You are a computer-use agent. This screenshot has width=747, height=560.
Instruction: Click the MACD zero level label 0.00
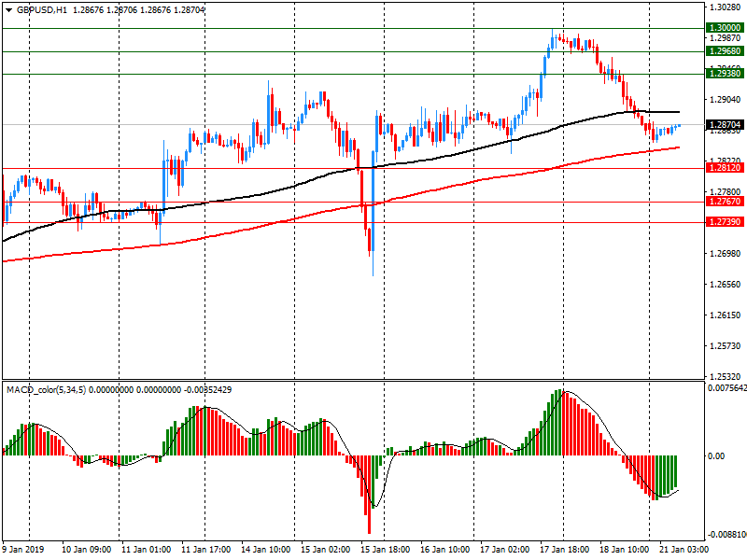pyautogui.click(x=715, y=455)
